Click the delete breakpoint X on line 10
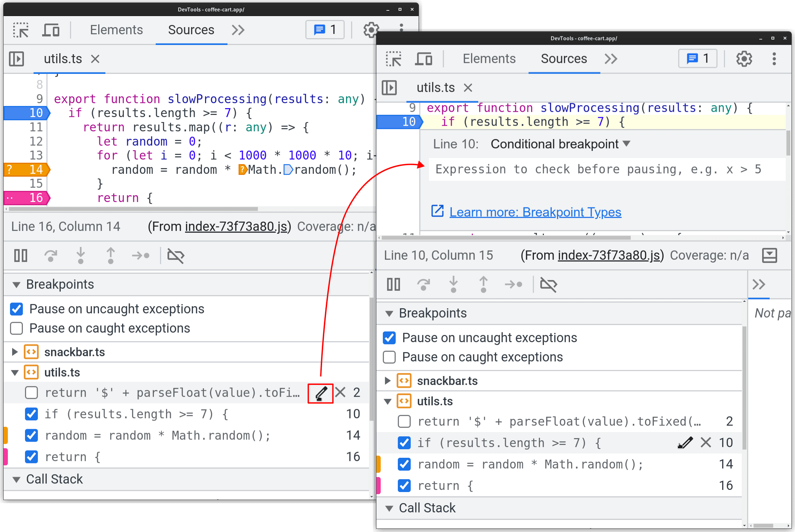The image size is (795, 532). click(706, 442)
